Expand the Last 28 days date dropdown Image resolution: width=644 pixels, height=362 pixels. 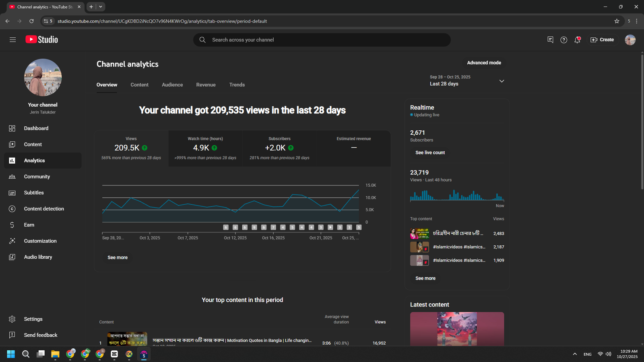tap(502, 81)
